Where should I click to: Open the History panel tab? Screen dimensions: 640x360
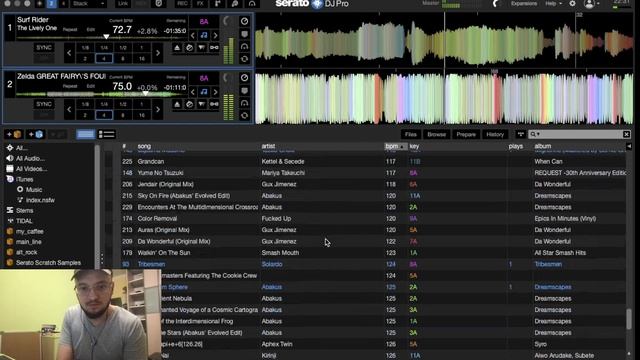coord(495,134)
